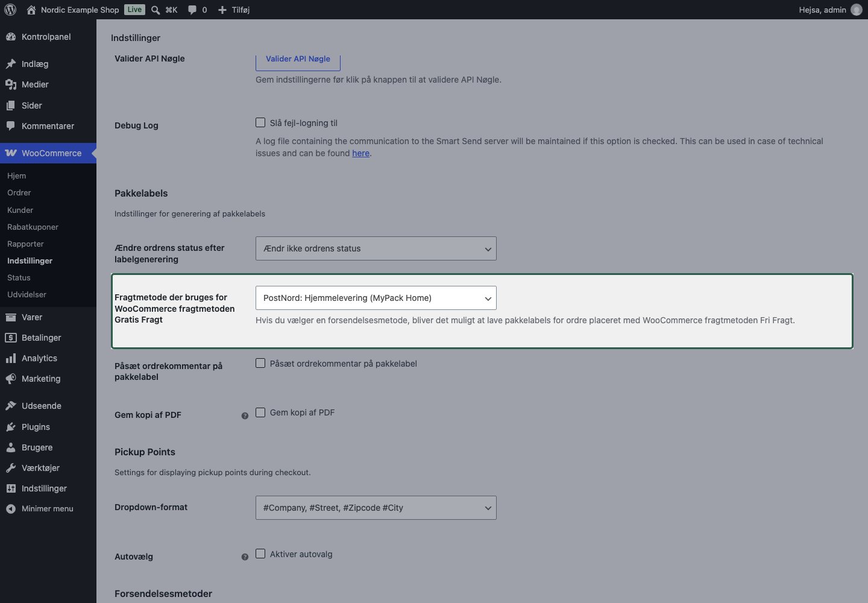Open the comments bubble in admin bar
Image resolution: width=868 pixels, height=603 pixels.
[192, 10]
